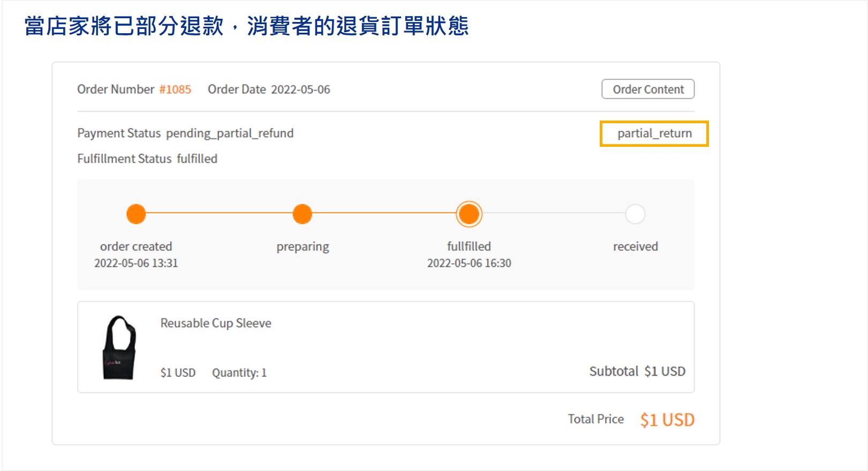The width and height of the screenshot is (868, 471).
Task: Click the pending_partial_refund payment status text
Action: pos(230,133)
